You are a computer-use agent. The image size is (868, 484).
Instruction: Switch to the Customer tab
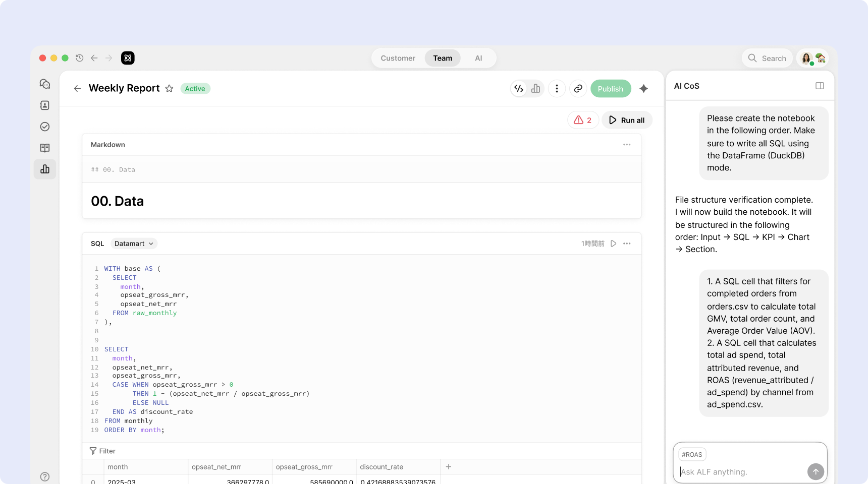(x=398, y=58)
